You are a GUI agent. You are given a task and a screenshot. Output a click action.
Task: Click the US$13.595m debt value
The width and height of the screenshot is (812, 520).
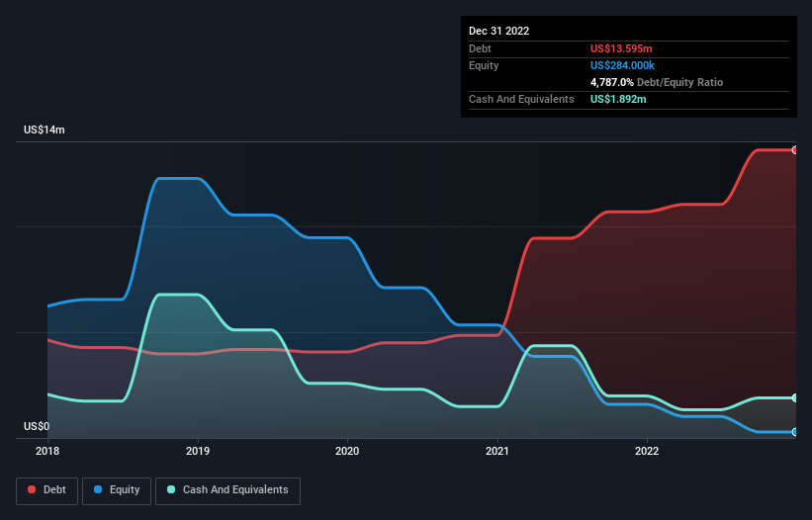click(621, 48)
